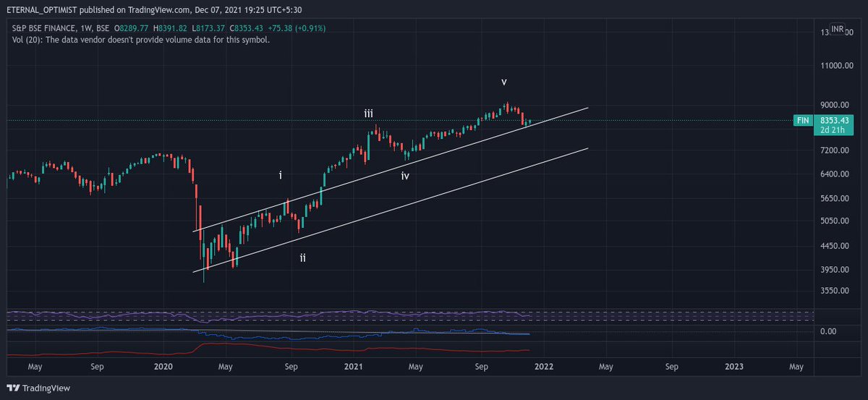Click the 11000.00 price axis label
The width and height of the screenshot is (868, 400).
(x=837, y=66)
